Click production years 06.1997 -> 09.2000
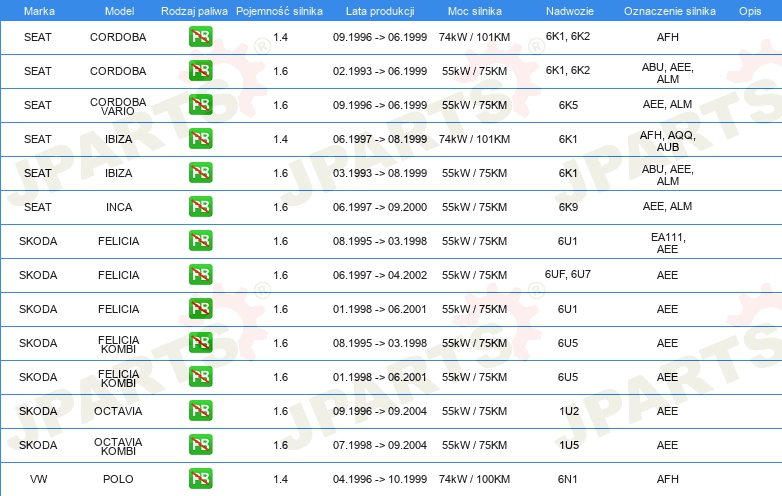Screen dimensions: 782x496 380,207
